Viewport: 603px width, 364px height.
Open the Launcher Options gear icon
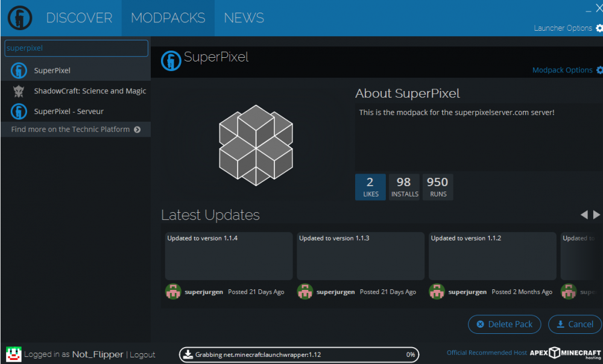pos(599,28)
